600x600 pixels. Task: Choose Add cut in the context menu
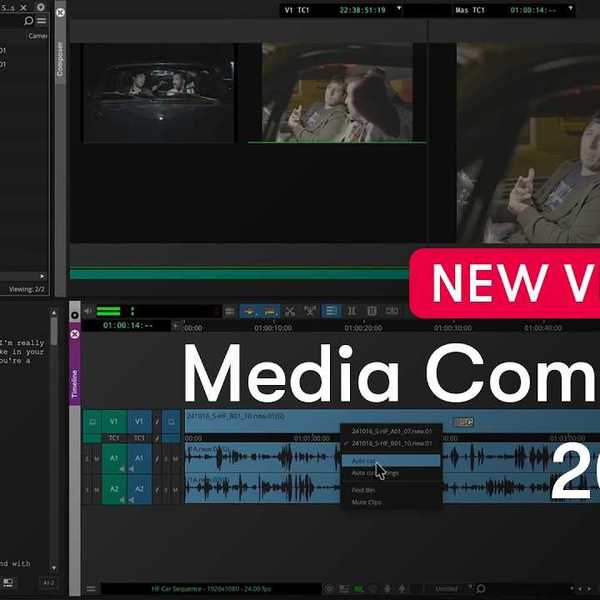(391, 461)
